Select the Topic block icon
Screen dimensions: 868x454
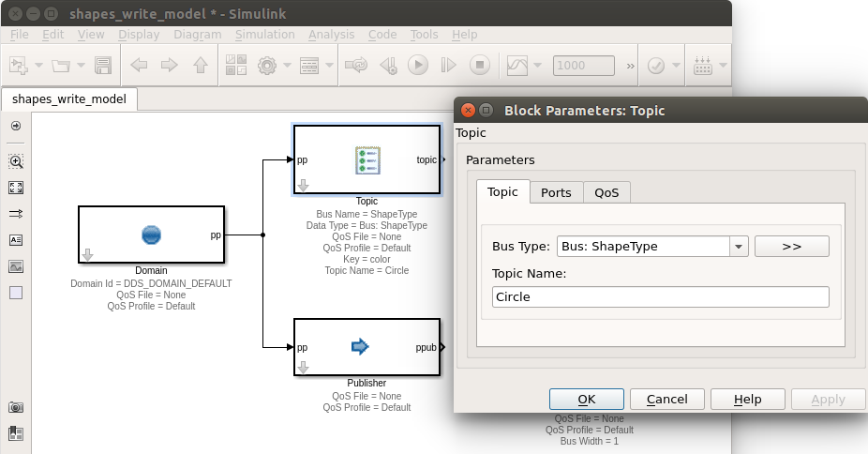367,160
